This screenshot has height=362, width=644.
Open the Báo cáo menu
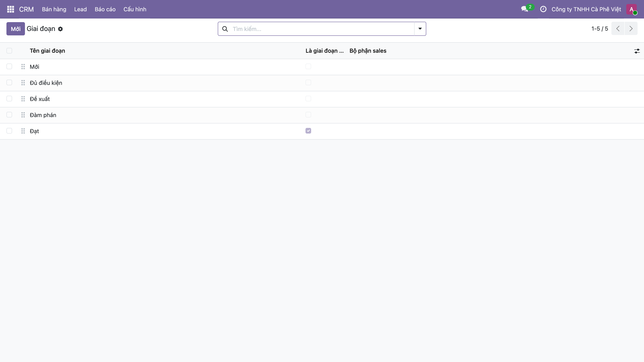coord(105,9)
